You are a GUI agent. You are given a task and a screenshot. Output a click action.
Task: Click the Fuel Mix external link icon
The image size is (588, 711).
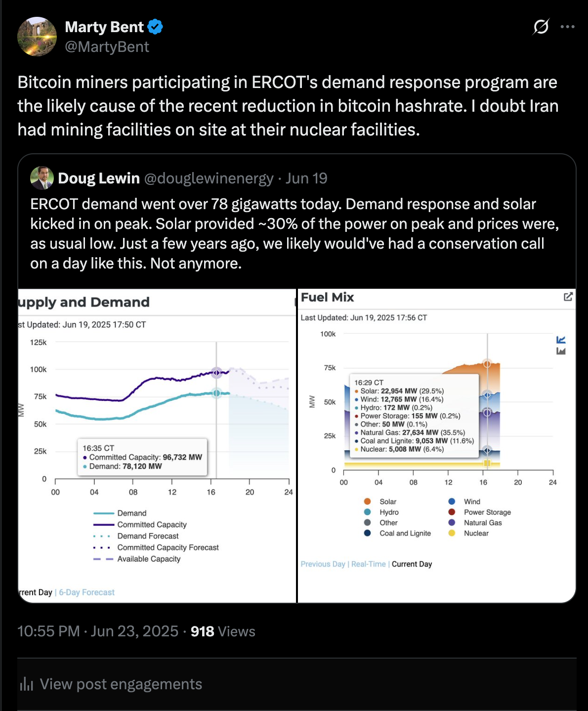(568, 297)
